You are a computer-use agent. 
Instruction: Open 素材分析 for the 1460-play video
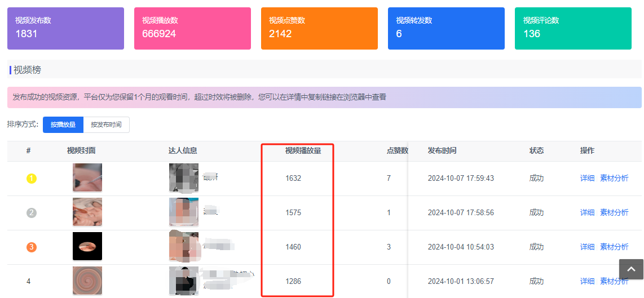[614, 247]
